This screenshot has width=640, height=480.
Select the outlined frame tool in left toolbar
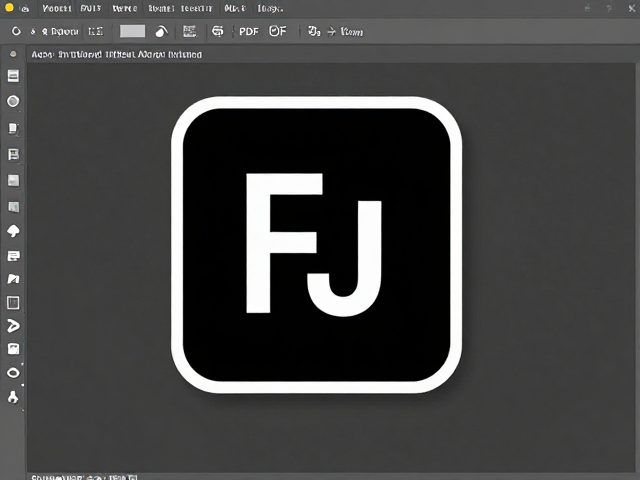[x=13, y=303]
